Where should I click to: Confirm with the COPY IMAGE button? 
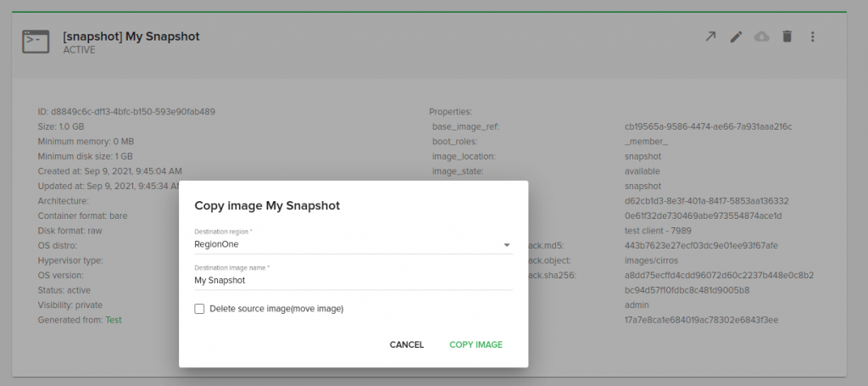coord(476,344)
